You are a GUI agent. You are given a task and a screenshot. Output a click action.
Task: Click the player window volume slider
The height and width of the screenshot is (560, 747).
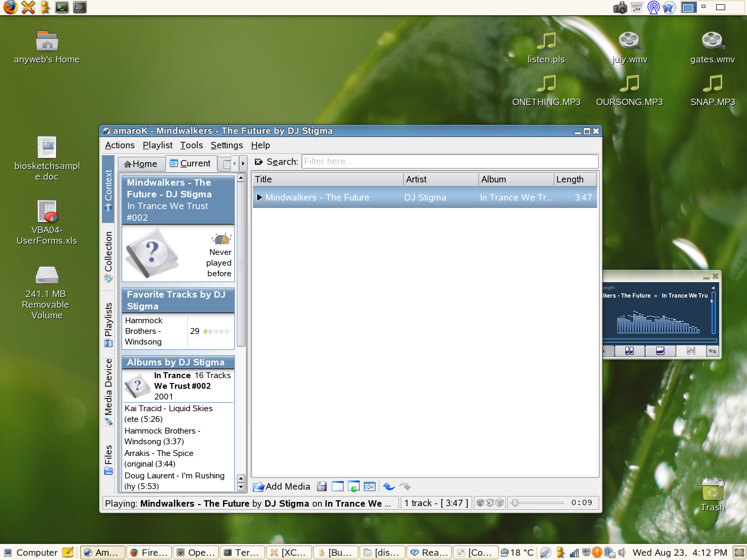[713, 313]
